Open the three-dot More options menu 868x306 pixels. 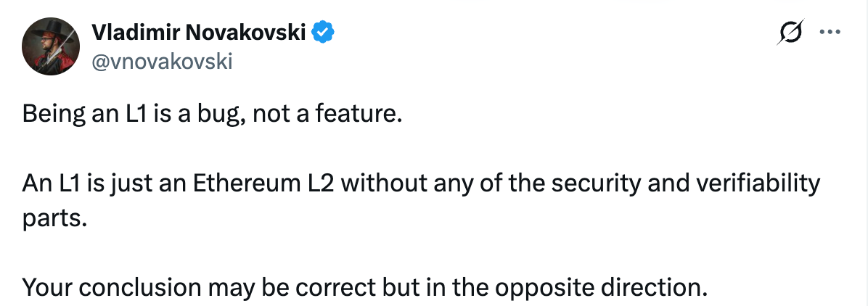click(x=829, y=32)
